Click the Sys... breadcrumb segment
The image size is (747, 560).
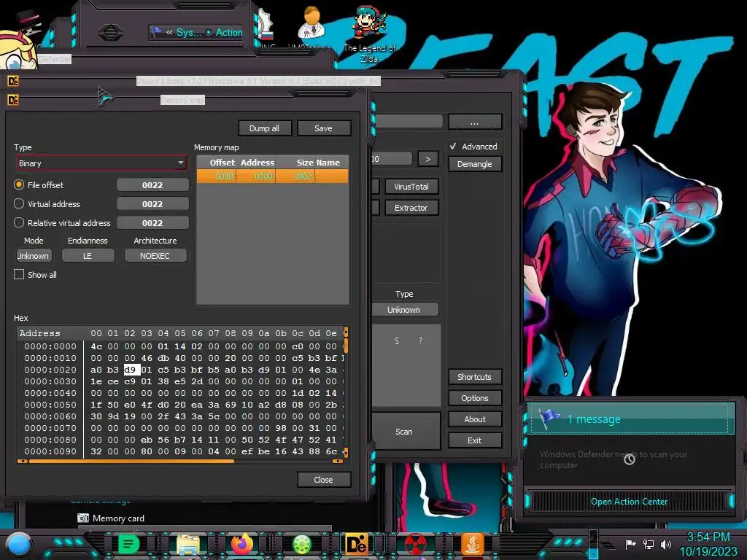pyautogui.click(x=189, y=32)
